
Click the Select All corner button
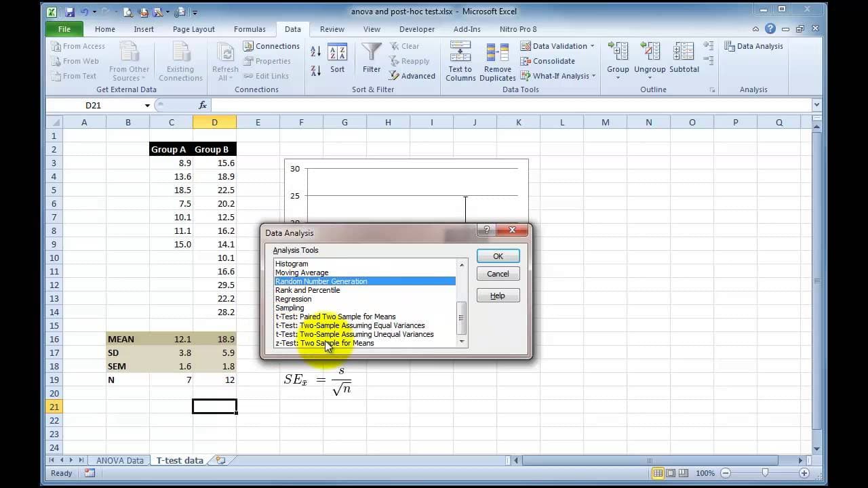[54, 123]
